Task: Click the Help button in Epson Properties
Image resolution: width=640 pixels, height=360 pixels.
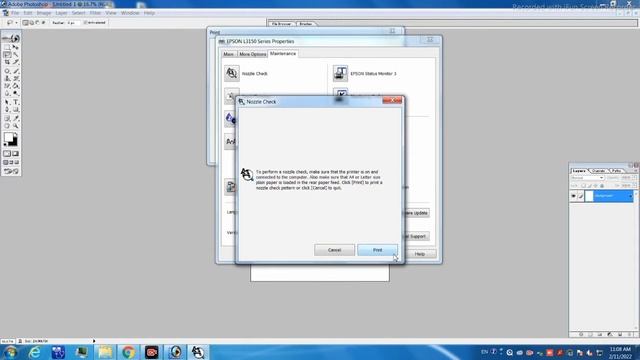Action: click(x=420, y=254)
